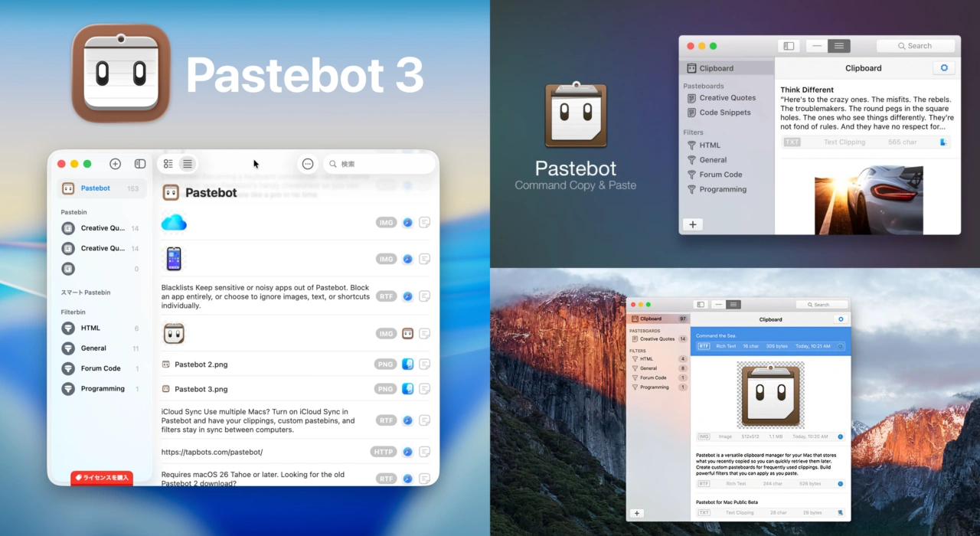
Task: Choose expanded lines view in bottom-right window
Action: click(733, 305)
